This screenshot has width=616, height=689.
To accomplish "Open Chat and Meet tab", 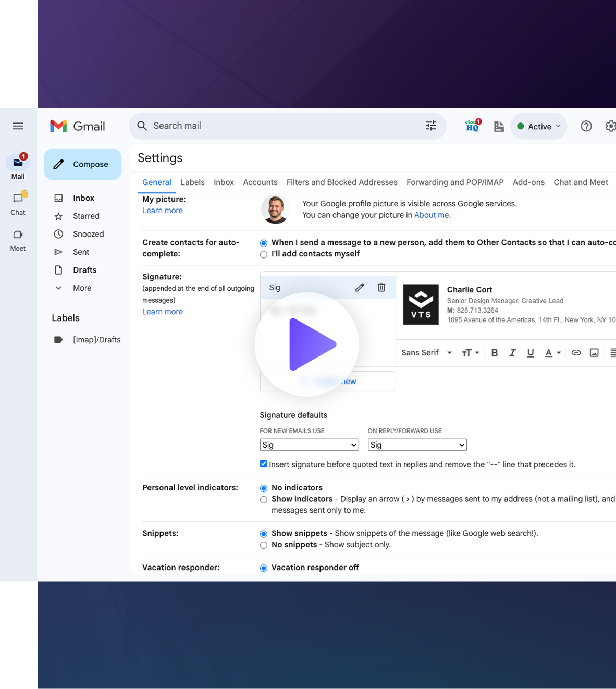I will coord(581,182).
